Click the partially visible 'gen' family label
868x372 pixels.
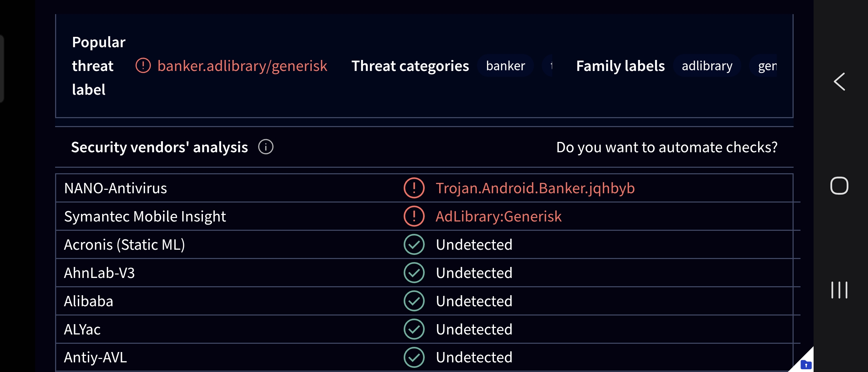(x=763, y=65)
